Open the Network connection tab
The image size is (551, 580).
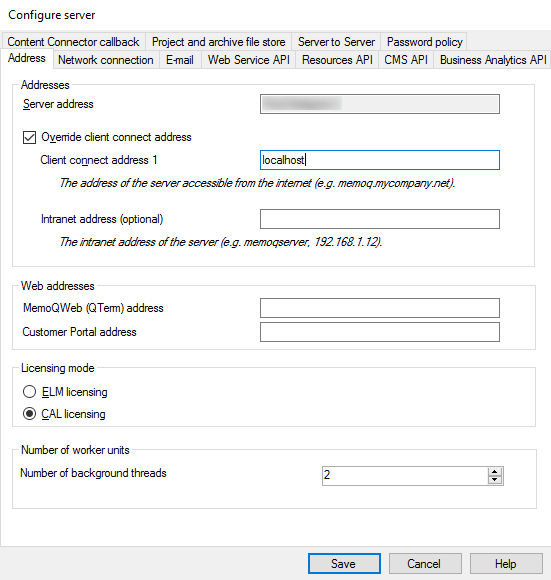(x=106, y=60)
